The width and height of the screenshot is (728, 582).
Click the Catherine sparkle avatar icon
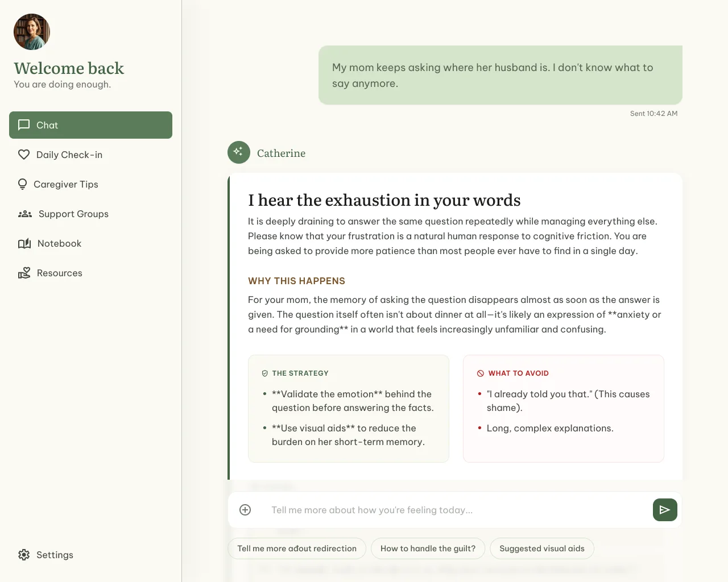click(x=239, y=152)
